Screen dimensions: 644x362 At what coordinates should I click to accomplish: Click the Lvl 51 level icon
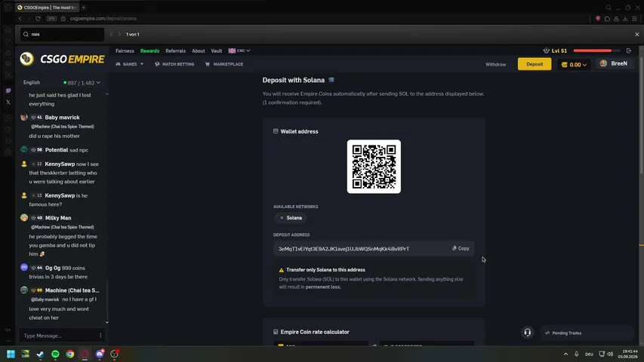point(547,51)
